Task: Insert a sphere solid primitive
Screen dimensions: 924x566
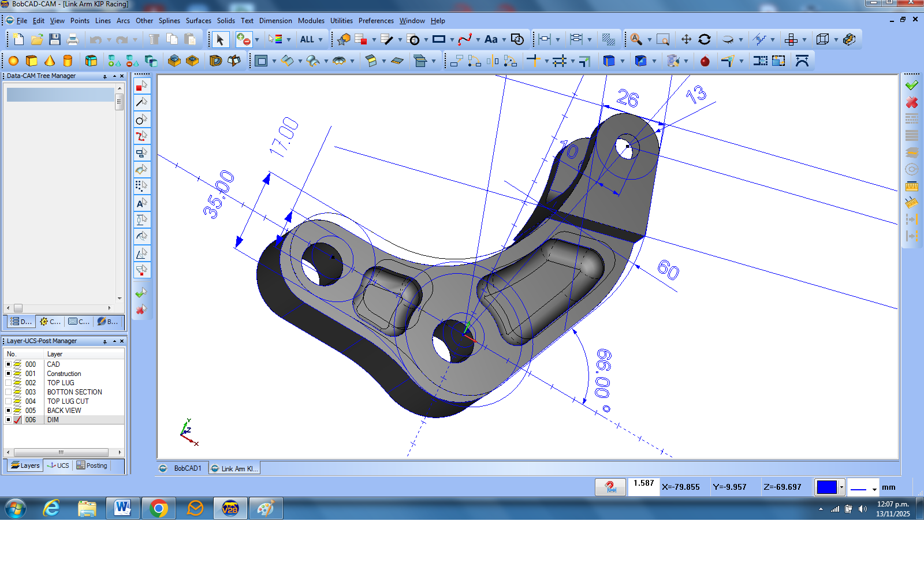Action: pos(13,61)
